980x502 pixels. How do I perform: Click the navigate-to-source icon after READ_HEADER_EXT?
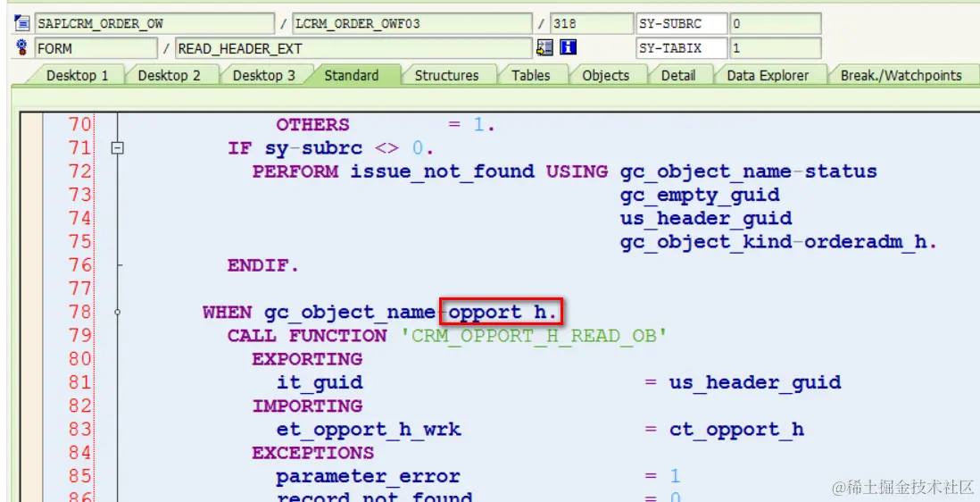pos(545,47)
